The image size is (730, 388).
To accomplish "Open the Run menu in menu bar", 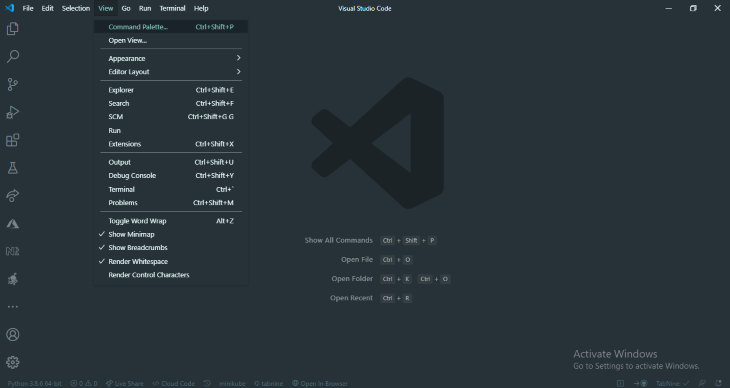I will [x=145, y=8].
